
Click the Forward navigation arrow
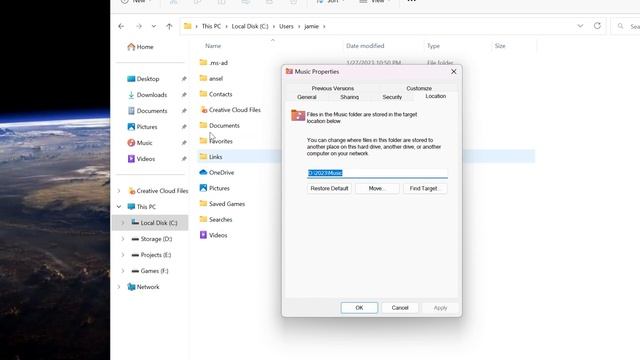click(139, 26)
